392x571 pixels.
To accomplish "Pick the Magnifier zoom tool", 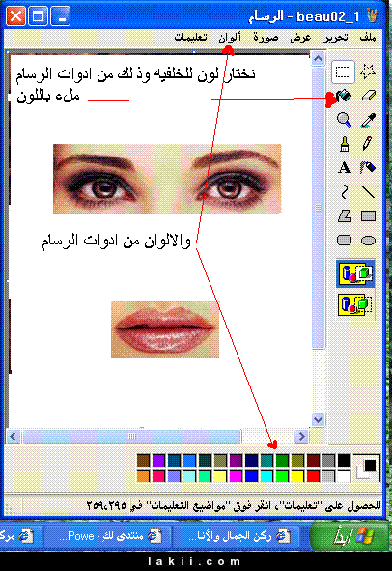I will [344, 120].
